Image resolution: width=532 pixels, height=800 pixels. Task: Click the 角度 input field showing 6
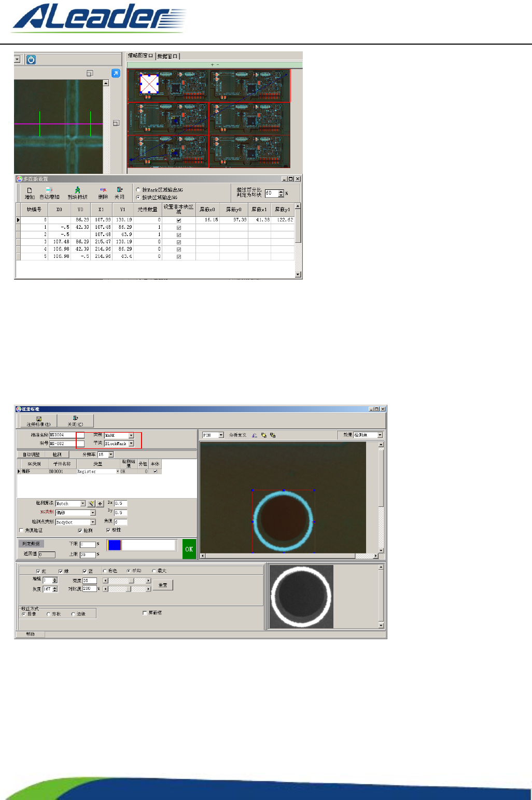pos(120,522)
